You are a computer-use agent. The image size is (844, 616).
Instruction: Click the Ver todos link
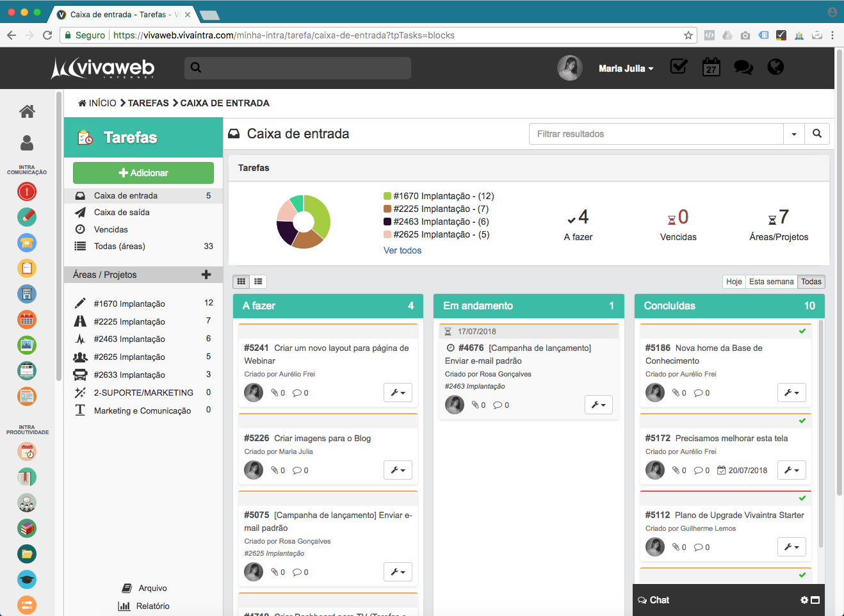402,250
